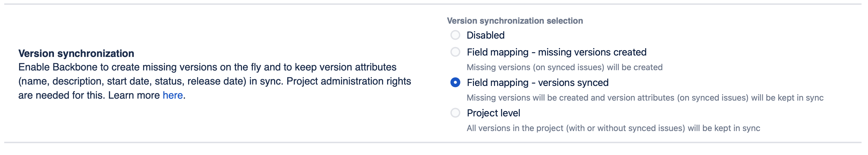Click "Field mapping - versions synced" label text

tap(537, 82)
